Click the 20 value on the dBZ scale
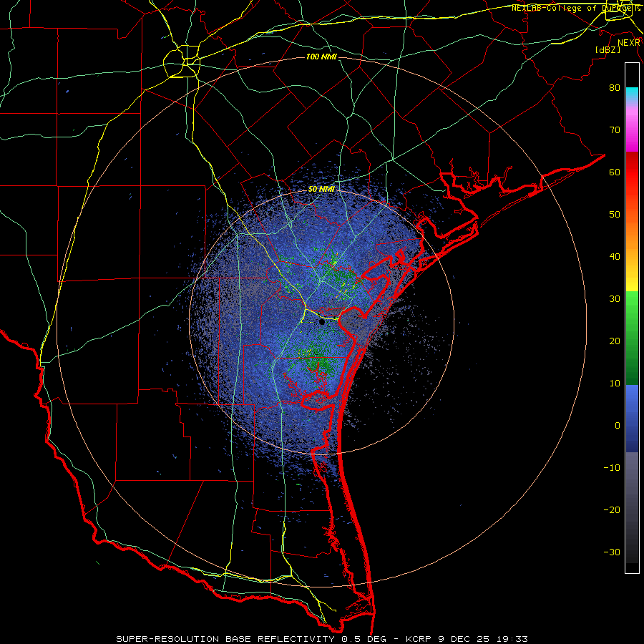 coord(615,341)
